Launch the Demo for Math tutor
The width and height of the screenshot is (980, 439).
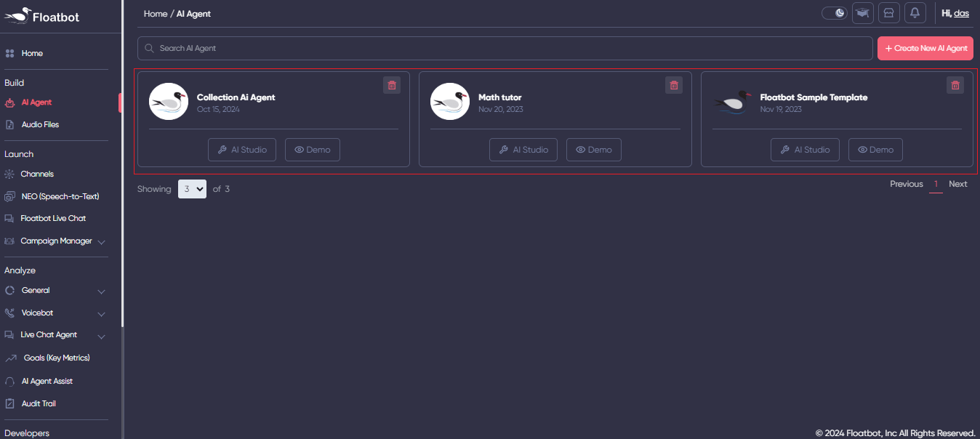click(x=593, y=149)
